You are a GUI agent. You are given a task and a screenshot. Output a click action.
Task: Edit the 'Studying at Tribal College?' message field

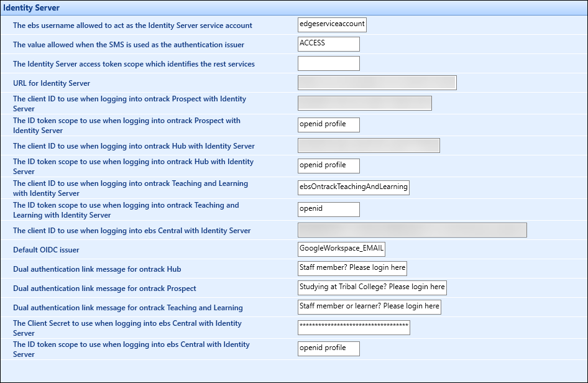pyautogui.click(x=372, y=288)
